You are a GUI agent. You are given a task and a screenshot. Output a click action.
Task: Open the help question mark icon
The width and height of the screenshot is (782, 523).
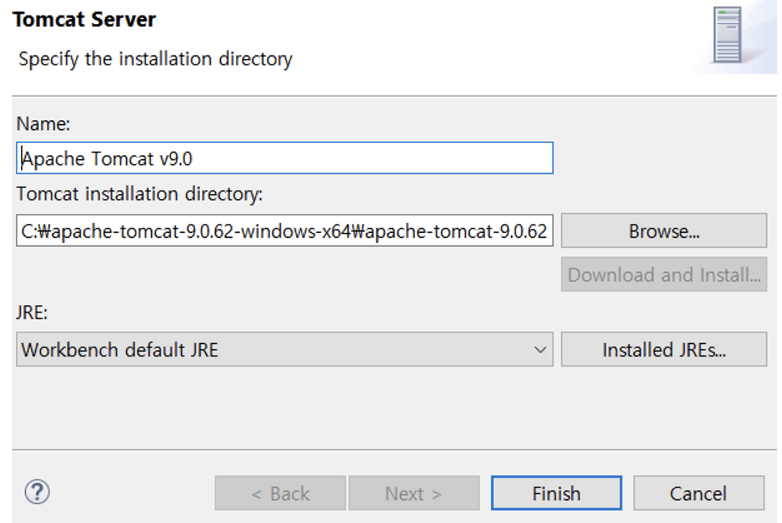pos(37,492)
